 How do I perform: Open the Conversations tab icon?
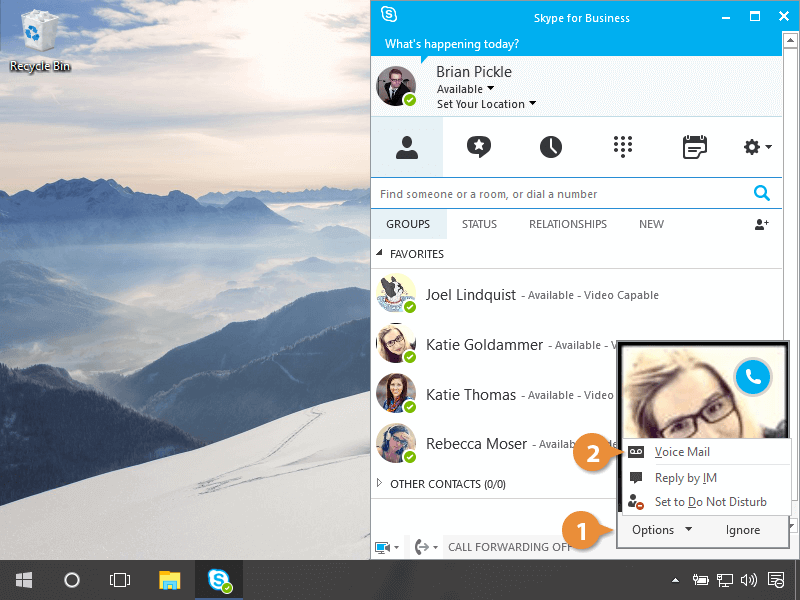pos(479,147)
